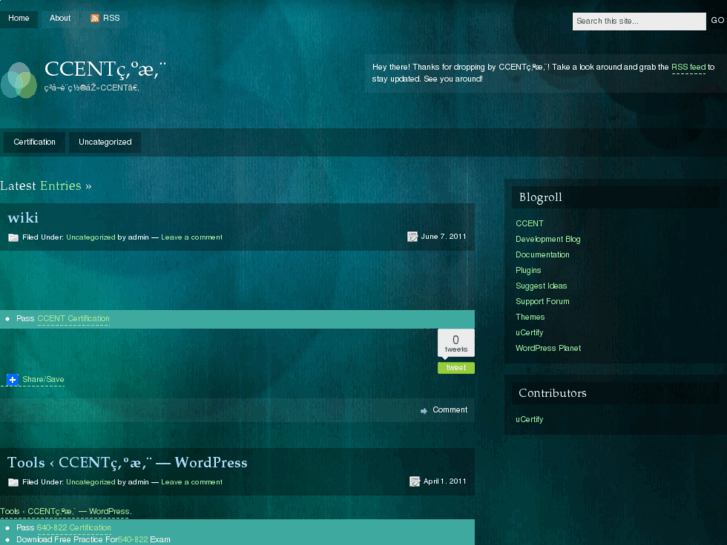Click the April 1, 2011 date text

click(445, 481)
